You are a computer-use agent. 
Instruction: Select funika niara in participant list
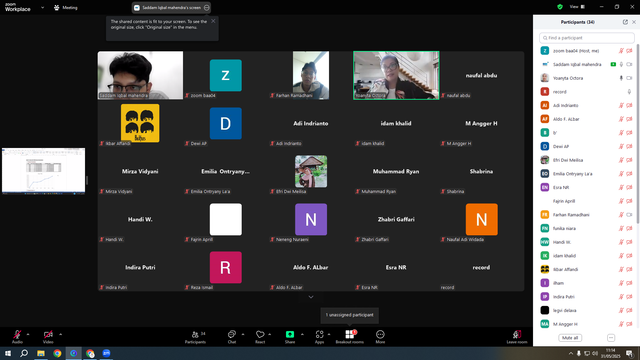click(586, 229)
